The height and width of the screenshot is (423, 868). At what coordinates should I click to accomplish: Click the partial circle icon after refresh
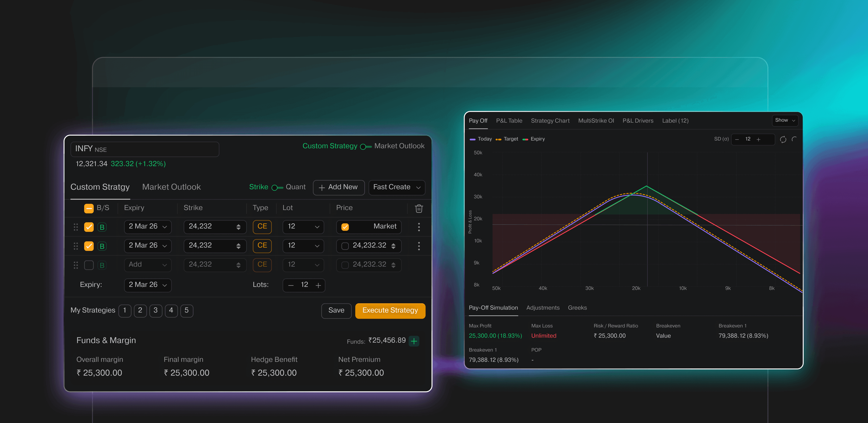(x=794, y=139)
